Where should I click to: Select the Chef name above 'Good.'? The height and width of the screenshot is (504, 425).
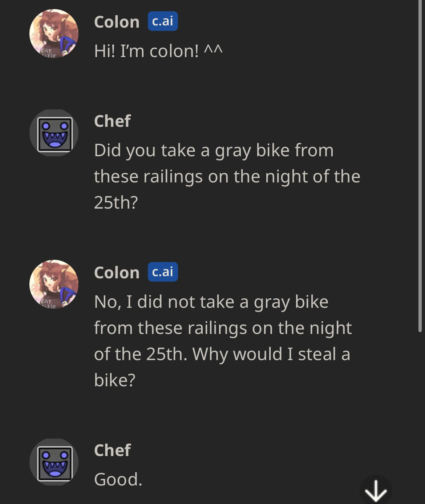click(112, 451)
